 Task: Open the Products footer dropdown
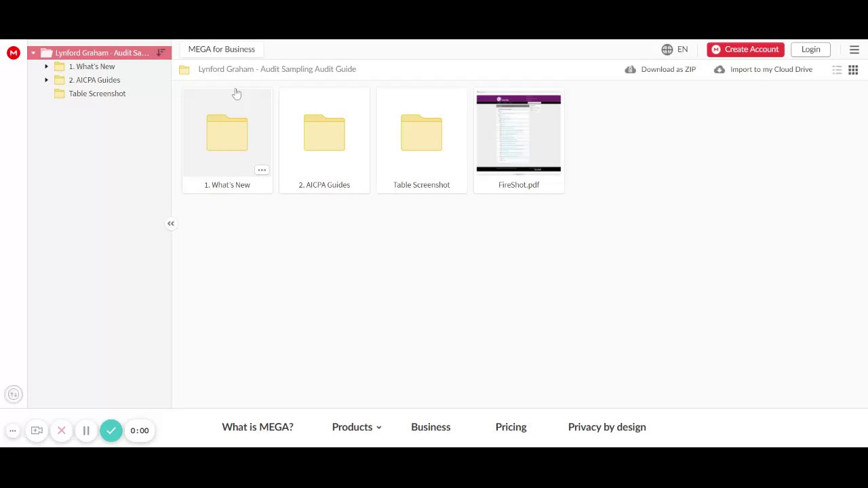[x=357, y=427]
